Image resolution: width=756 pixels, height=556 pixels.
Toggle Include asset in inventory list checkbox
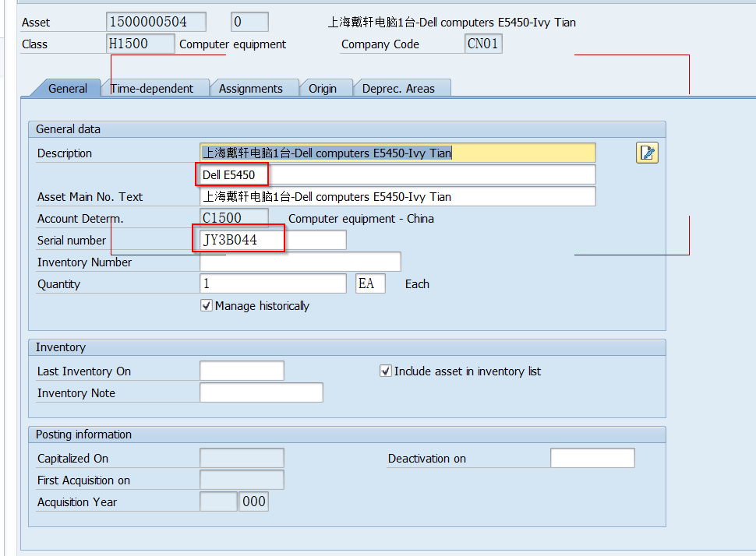coord(385,371)
